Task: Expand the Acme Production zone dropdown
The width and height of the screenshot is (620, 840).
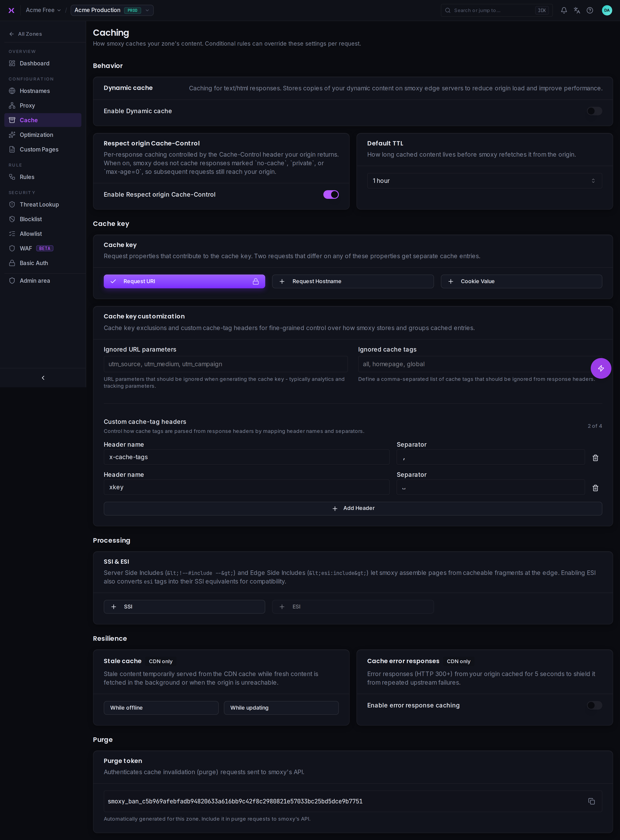Action: coord(112,10)
